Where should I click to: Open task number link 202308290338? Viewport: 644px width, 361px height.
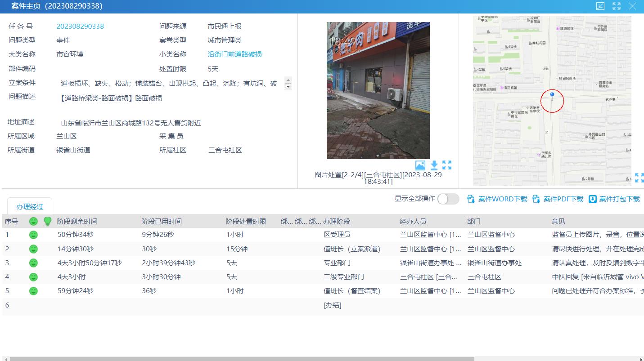[x=80, y=27]
